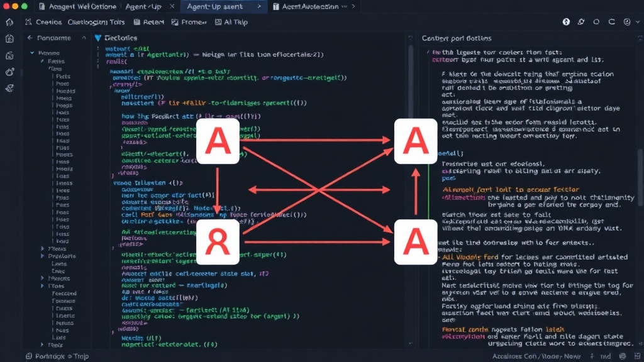Click the code editor vertical scrollbar
This screenshot has width=644, height=362.
[x=411, y=82]
